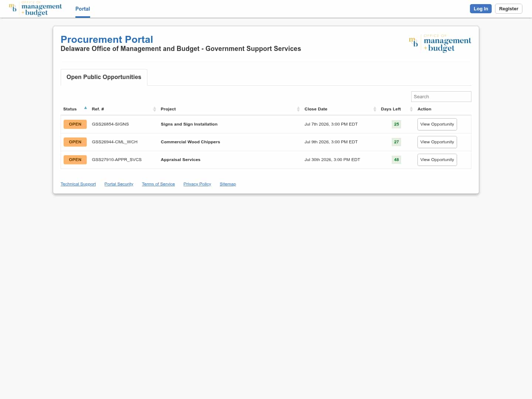Click project name Commercial Wood Chippers
The width and height of the screenshot is (532, 399).
(x=190, y=142)
